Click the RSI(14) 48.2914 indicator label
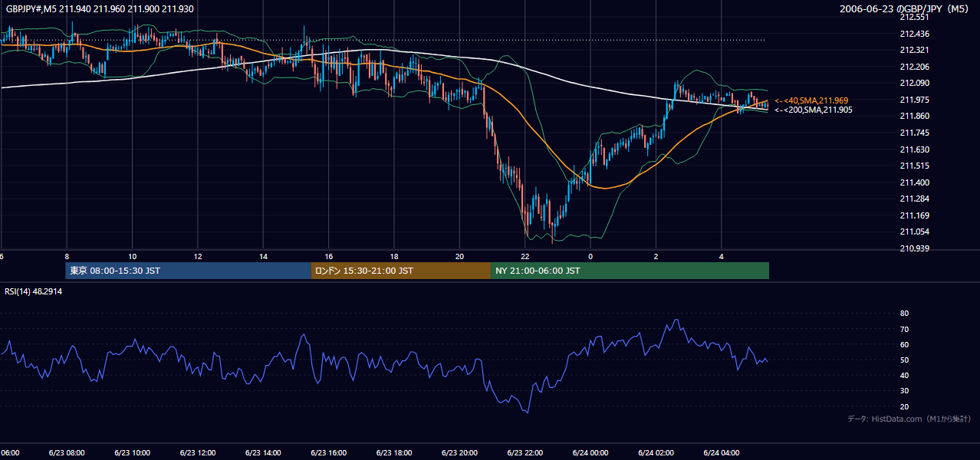Viewport: 980px width, 460px height. (34, 292)
